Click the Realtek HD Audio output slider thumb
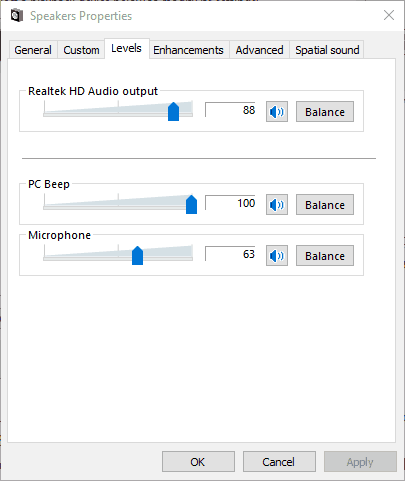 [x=173, y=112]
